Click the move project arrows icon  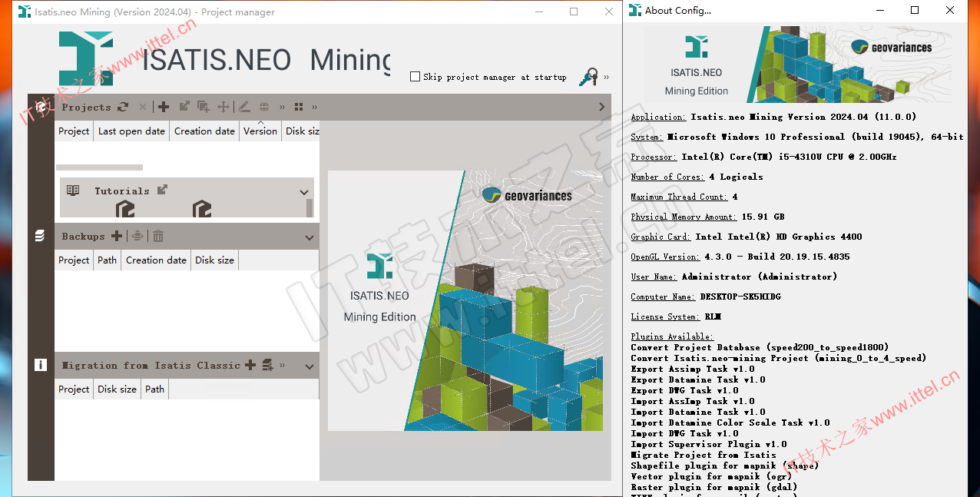pos(223,107)
